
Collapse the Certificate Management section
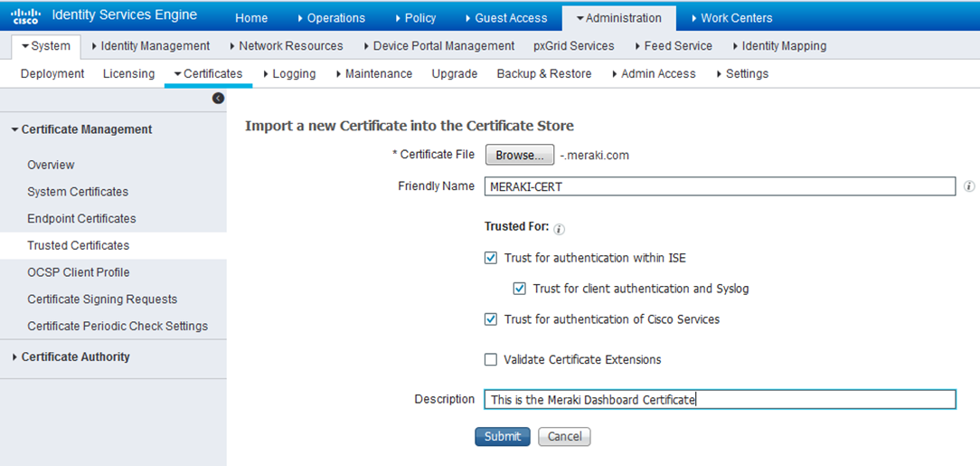click(x=82, y=129)
